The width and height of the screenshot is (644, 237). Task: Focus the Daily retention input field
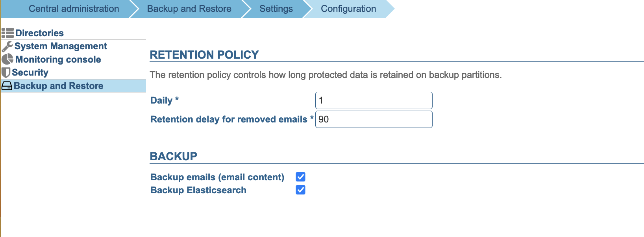374,100
